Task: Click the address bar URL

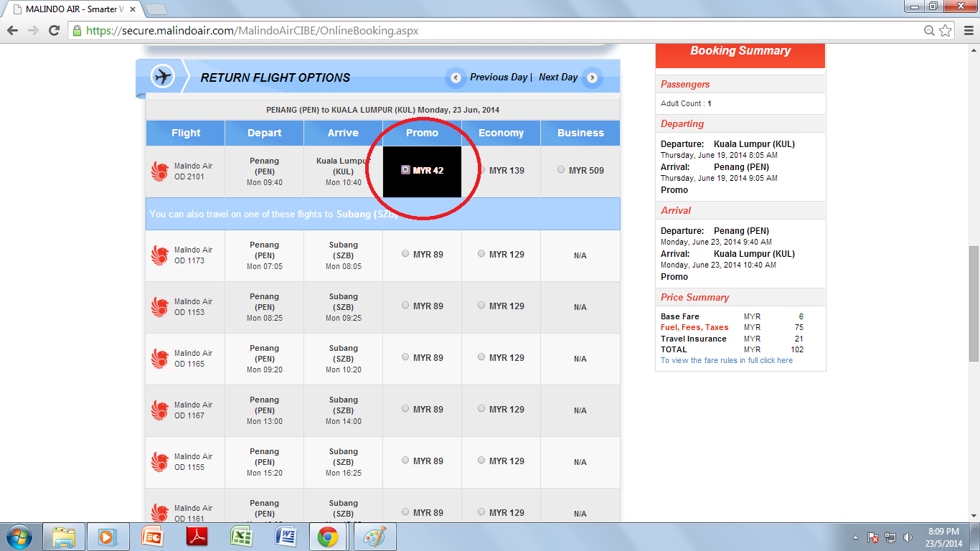Action: click(252, 31)
